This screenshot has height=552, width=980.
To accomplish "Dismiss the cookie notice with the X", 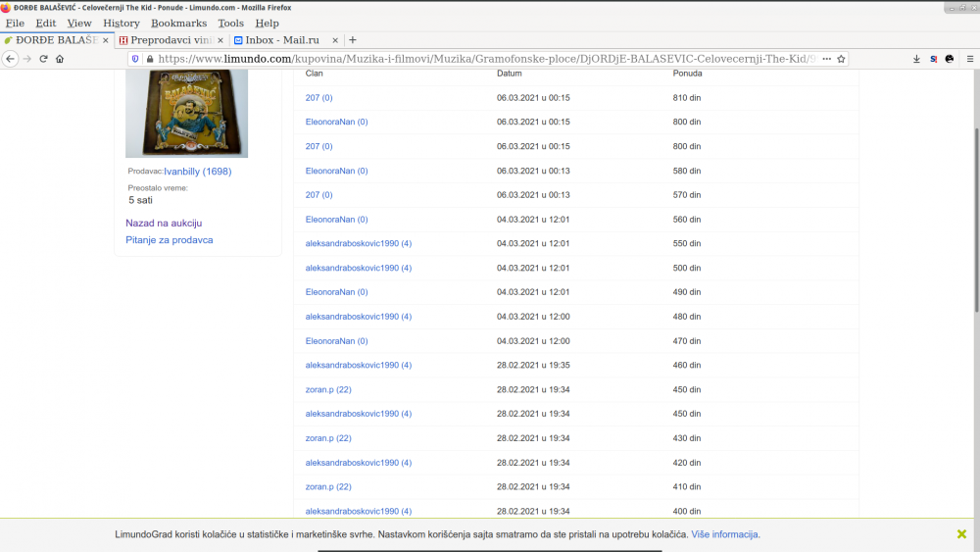I will tap(961, 534).
